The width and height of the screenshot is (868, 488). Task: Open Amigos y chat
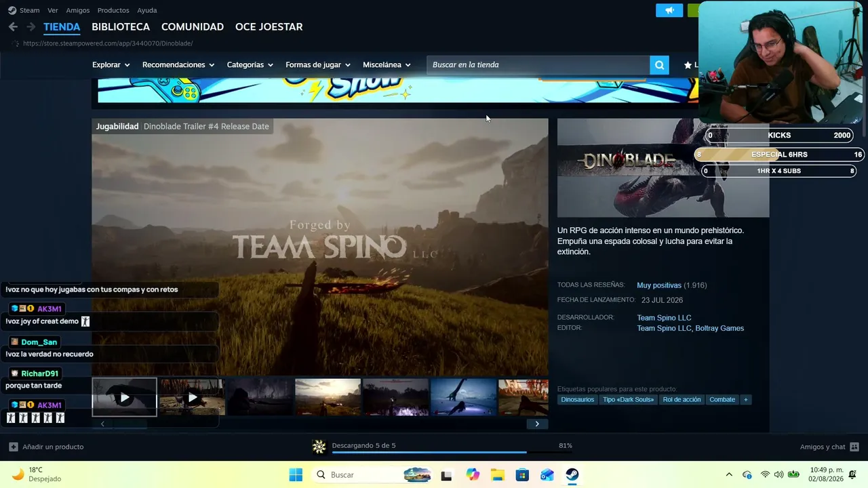click(x=823, y=447)
